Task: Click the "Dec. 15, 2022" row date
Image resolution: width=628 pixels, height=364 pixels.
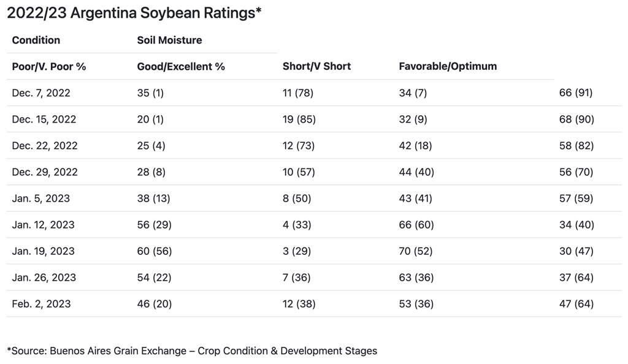Action: [44, 119]
